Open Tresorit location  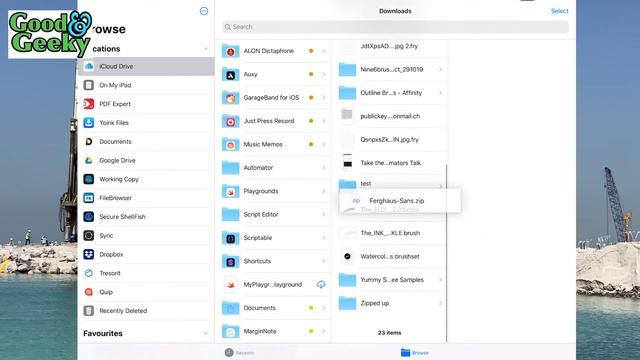pos(146,273)
